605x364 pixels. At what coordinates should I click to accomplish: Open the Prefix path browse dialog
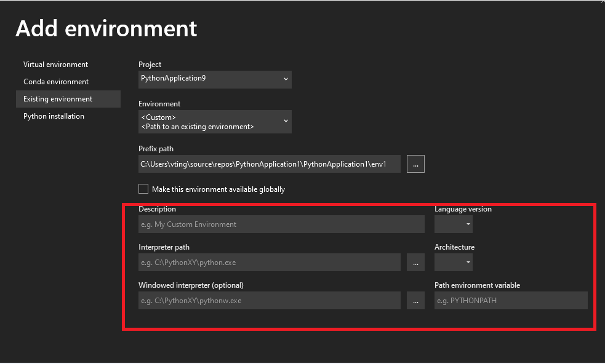coord(415,164)
